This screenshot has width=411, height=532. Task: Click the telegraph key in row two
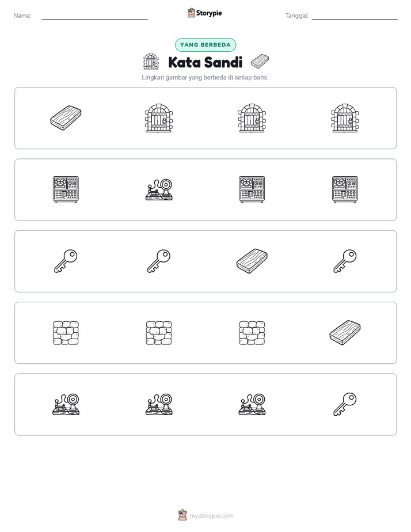[159, 189]
